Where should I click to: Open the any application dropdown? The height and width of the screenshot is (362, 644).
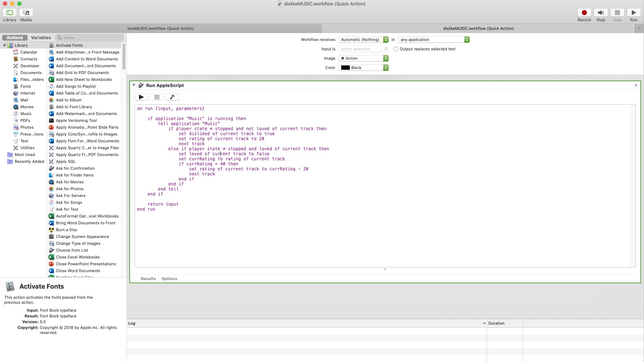434,40
